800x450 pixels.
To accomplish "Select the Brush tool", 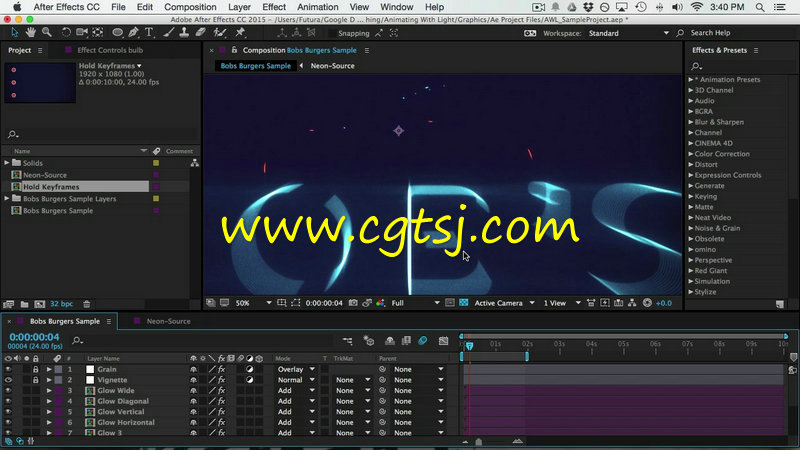I will pos(168,33).
